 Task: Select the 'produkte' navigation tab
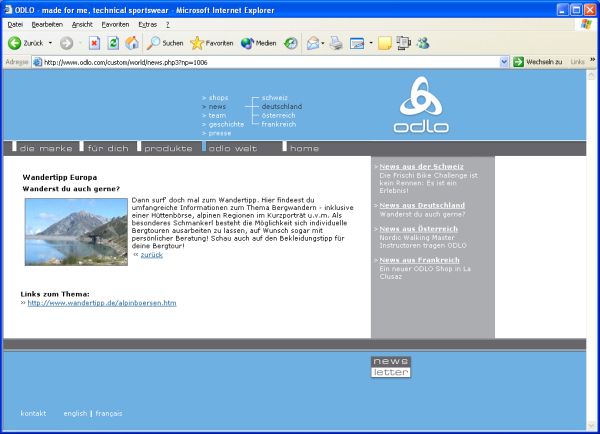(x=168, y=148)
